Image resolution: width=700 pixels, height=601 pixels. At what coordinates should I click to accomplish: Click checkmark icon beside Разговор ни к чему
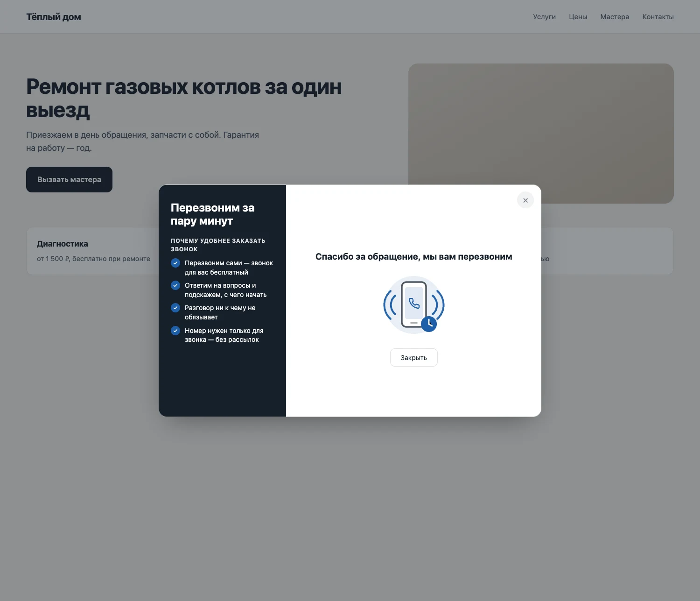pyautogui.click(x=175, y=308)
